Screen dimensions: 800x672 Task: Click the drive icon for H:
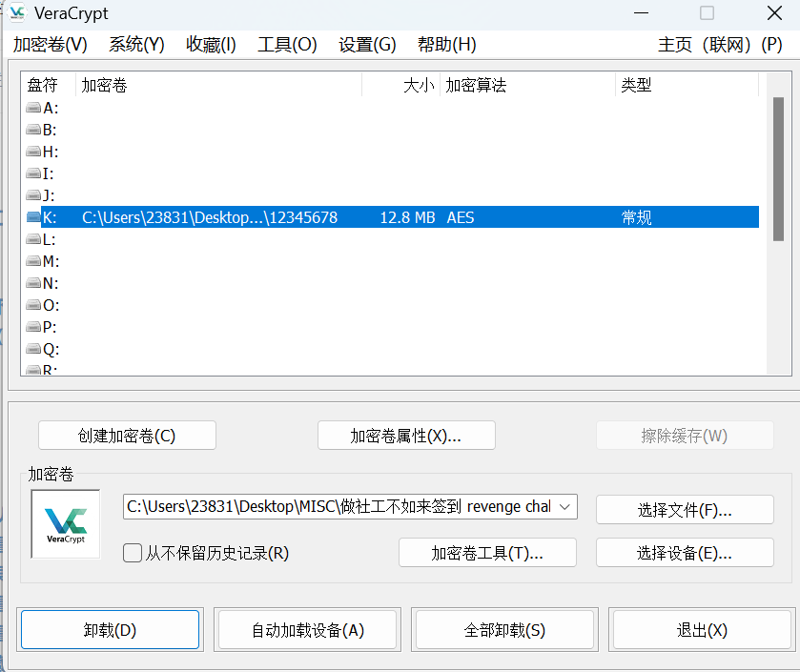pos(33,152)
